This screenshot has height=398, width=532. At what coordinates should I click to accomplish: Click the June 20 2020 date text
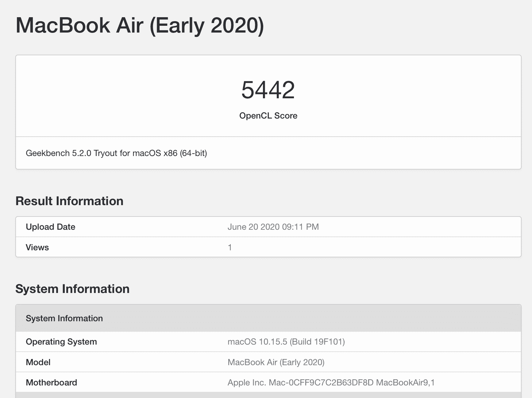253,227
